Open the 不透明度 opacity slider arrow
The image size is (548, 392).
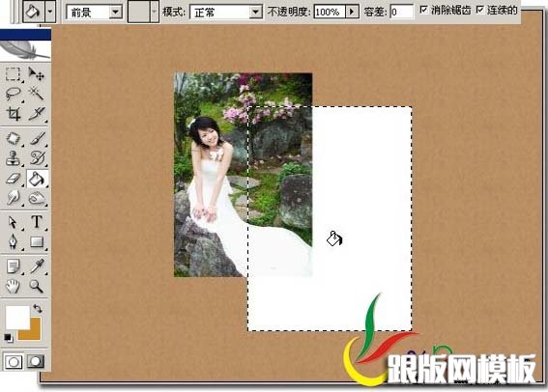[352, 12]
